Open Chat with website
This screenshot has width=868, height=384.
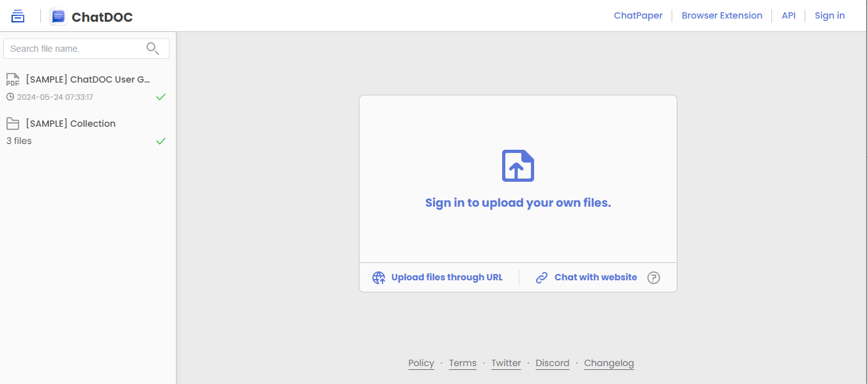tap(596, 277)
